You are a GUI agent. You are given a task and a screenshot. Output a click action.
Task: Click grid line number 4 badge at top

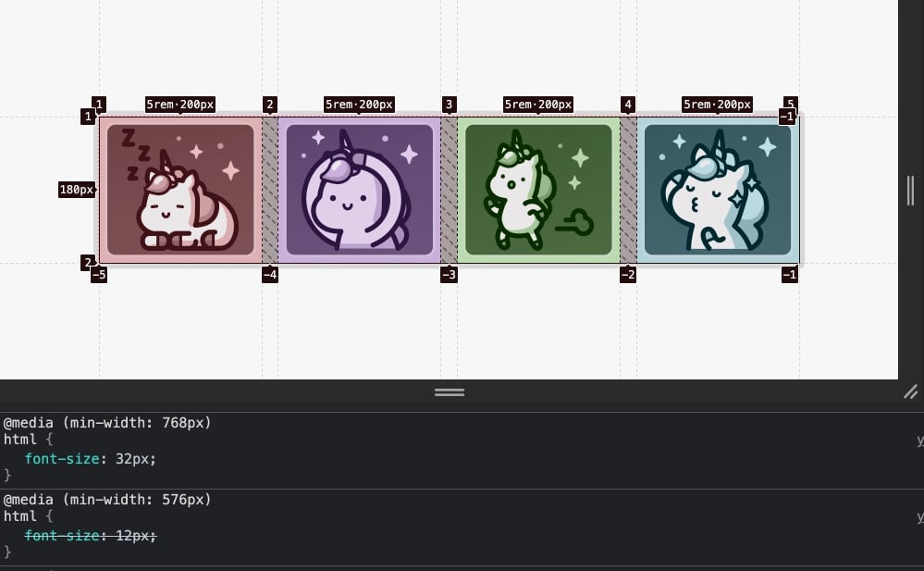click(628, 105)
